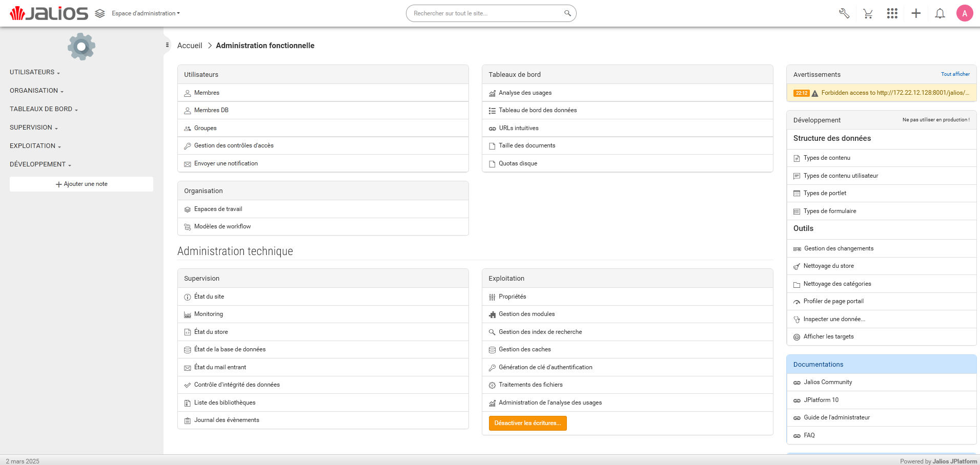Go to Accueil in the breadcrumb
980x465 pixels.
coord(190,46)
